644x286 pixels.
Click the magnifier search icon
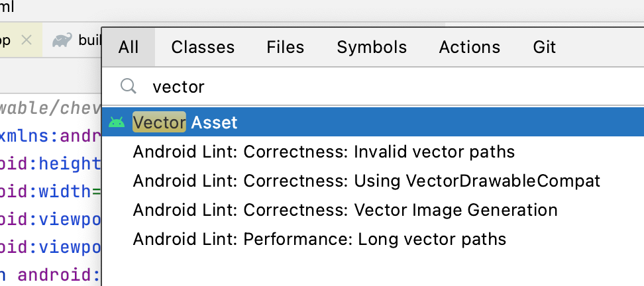click(x=128, y=86)
